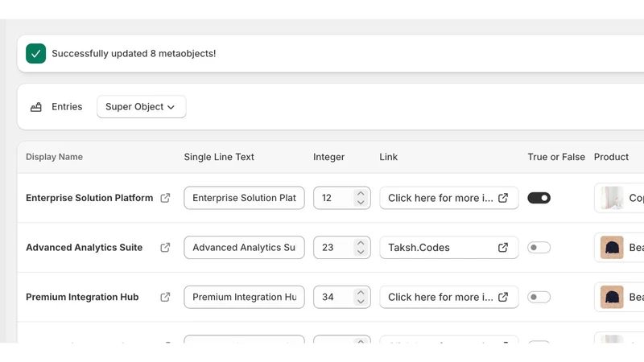The width and height of the screenshot is (644, 362).
Task: Enable True or False for Advanced Analytics Suite
Action: [539, 248]
